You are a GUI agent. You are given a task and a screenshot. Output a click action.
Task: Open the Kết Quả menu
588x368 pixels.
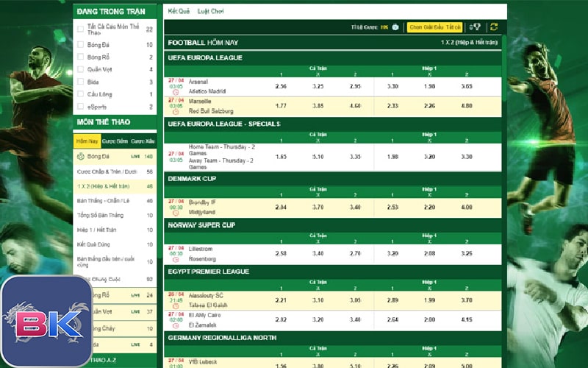point(179,11)
